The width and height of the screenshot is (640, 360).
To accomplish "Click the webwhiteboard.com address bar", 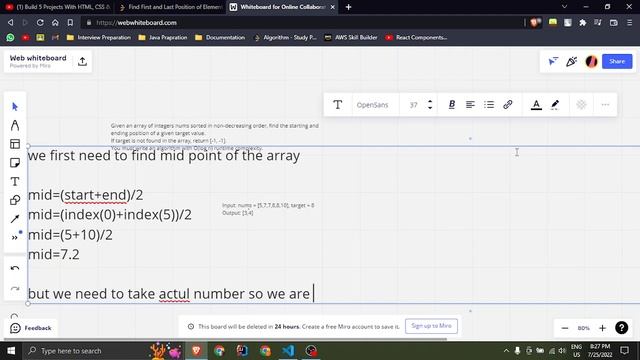I will [x=302, y=22].
